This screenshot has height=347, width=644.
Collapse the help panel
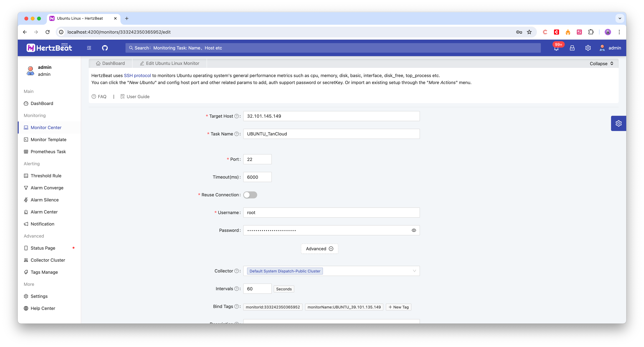[x=602, y=64]
